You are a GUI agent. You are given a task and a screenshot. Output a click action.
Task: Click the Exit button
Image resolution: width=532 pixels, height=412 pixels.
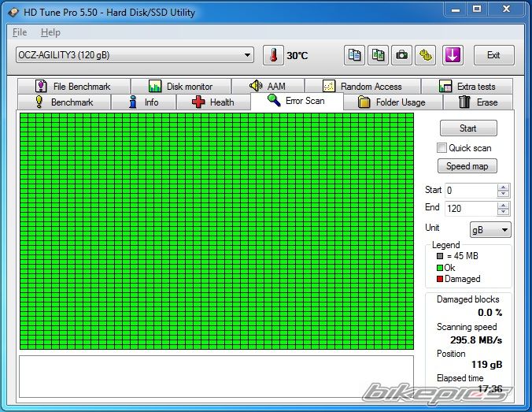pyautogui.click(x=493, y=55)
